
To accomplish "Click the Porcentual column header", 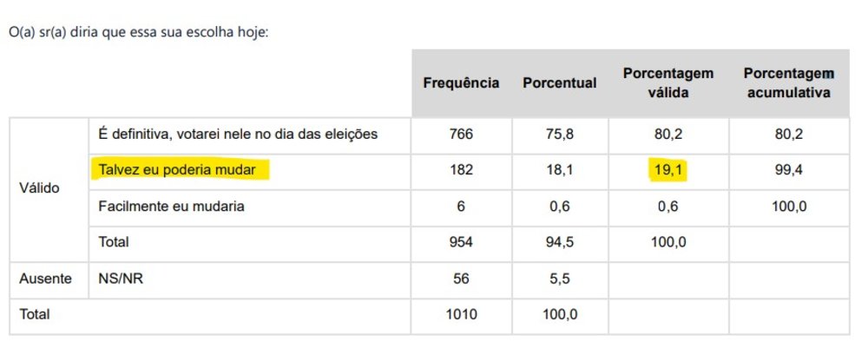I will click(x=560, y=83).
